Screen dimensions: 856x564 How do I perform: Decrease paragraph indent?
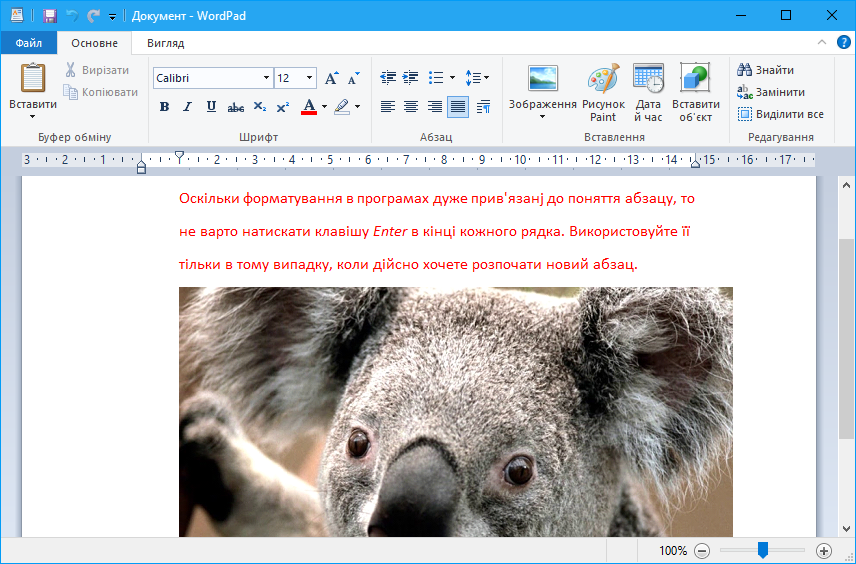(x=388, y=78)
